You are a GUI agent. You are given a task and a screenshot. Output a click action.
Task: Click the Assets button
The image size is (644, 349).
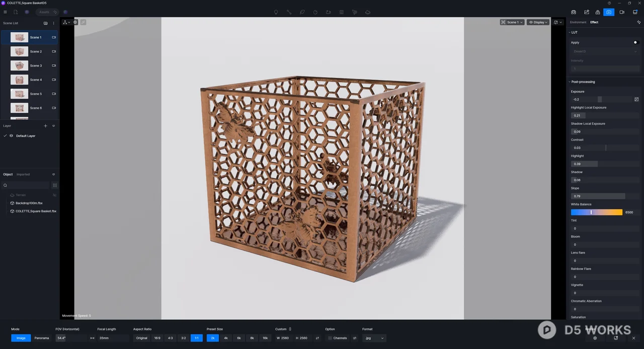[x=47, y=12]
